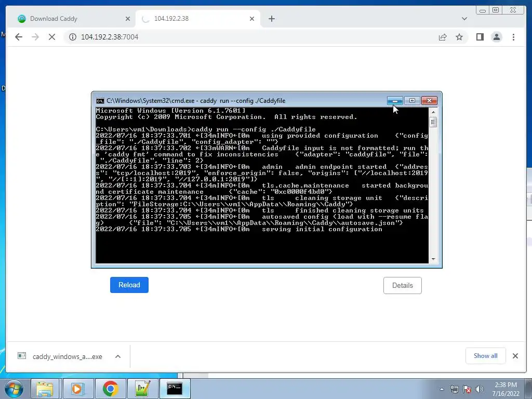Open the cmd.exe window system menu icon
532x399 pixels.
point(100,101)
